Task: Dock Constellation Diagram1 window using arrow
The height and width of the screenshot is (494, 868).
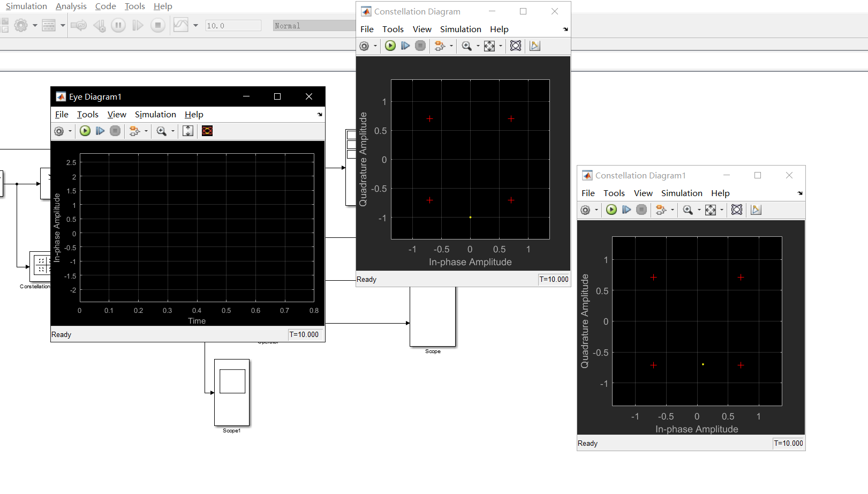Action: pyautogui.click(x=800, y=193)
